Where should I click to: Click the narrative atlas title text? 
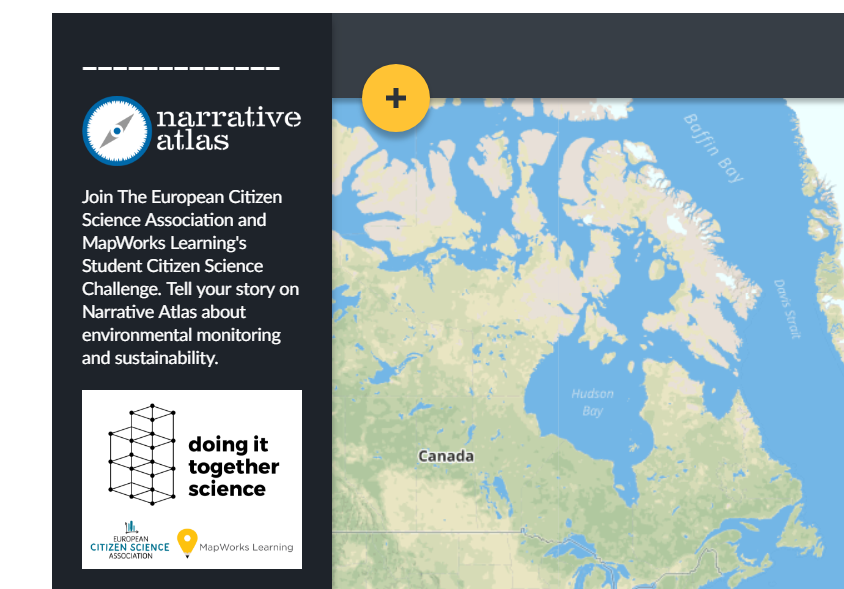click(x=228, y=129)
